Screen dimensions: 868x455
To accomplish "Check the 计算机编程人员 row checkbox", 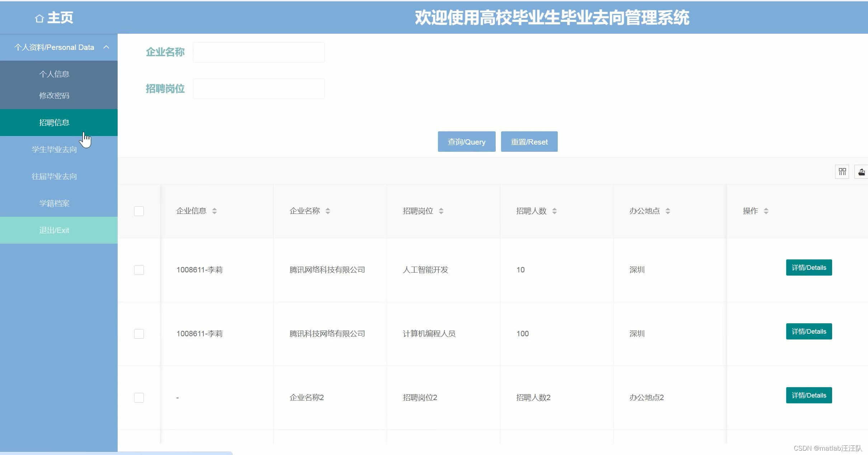I will (x=139, y=334).
